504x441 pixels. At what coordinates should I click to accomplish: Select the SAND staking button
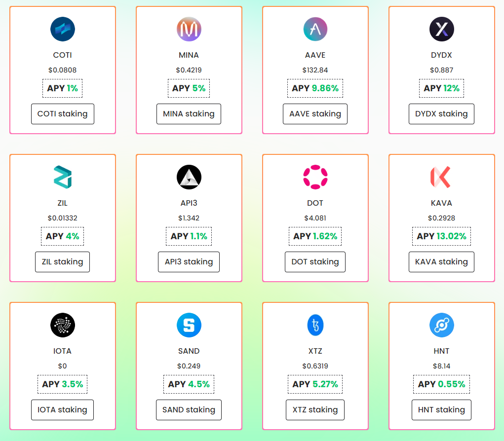(x=189, y=410)
